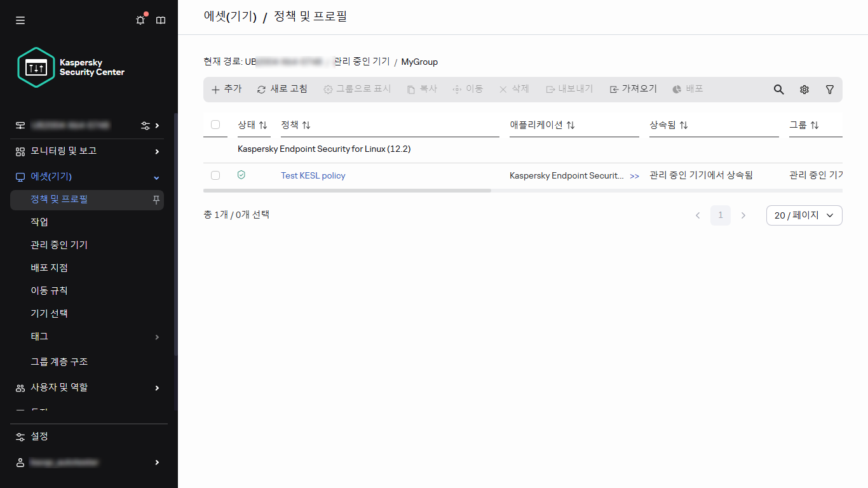
Task: Sort by 정책 using the sort arrows
Action: [305, 125]
